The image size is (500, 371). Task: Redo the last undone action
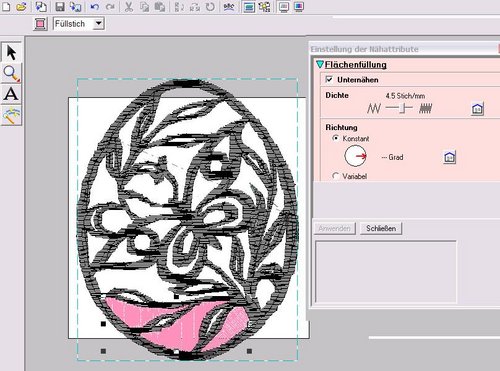tap(110, 7)
